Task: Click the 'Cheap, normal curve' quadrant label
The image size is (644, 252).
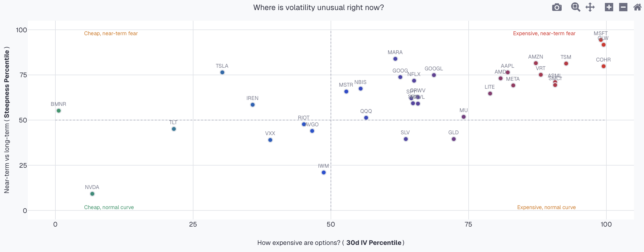Action: pos(109,207)
